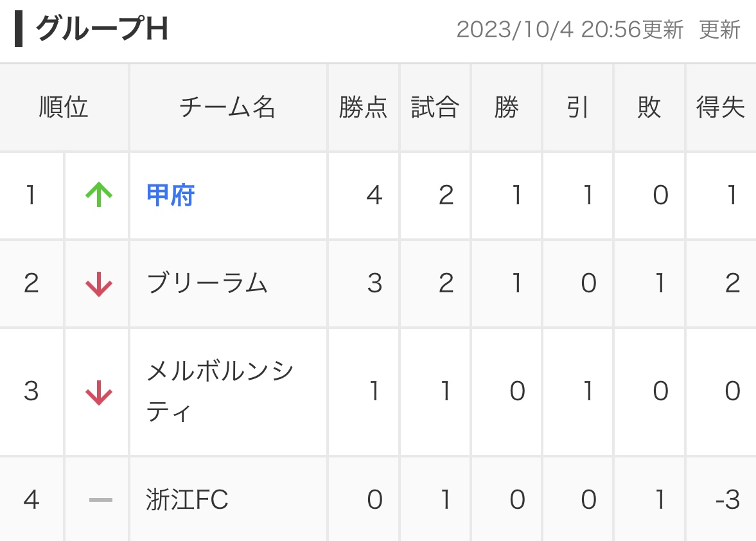756x541 pixels.
Task: Select the 勝点 column header
Action: click(364, 107)
